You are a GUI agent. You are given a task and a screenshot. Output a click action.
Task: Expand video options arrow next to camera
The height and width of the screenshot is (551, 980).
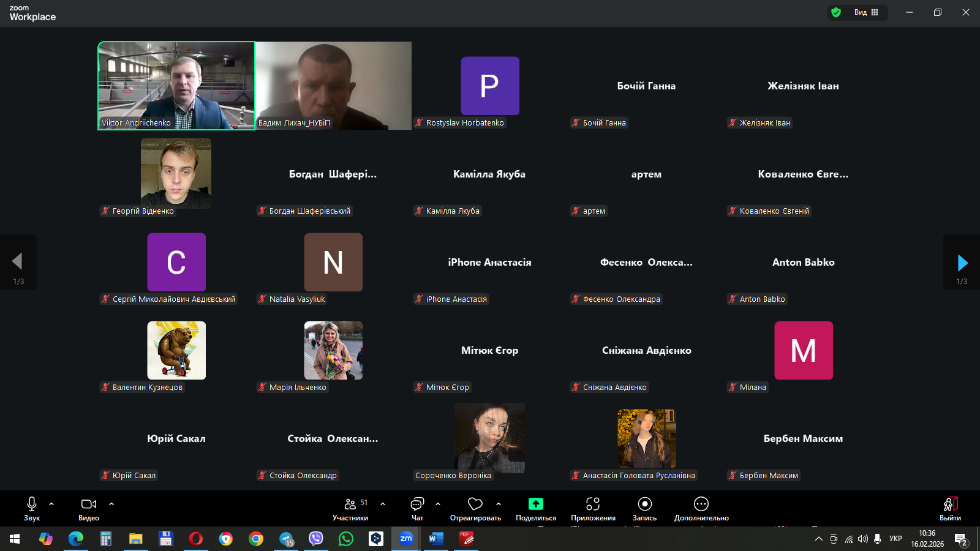(x=111, y=504)
